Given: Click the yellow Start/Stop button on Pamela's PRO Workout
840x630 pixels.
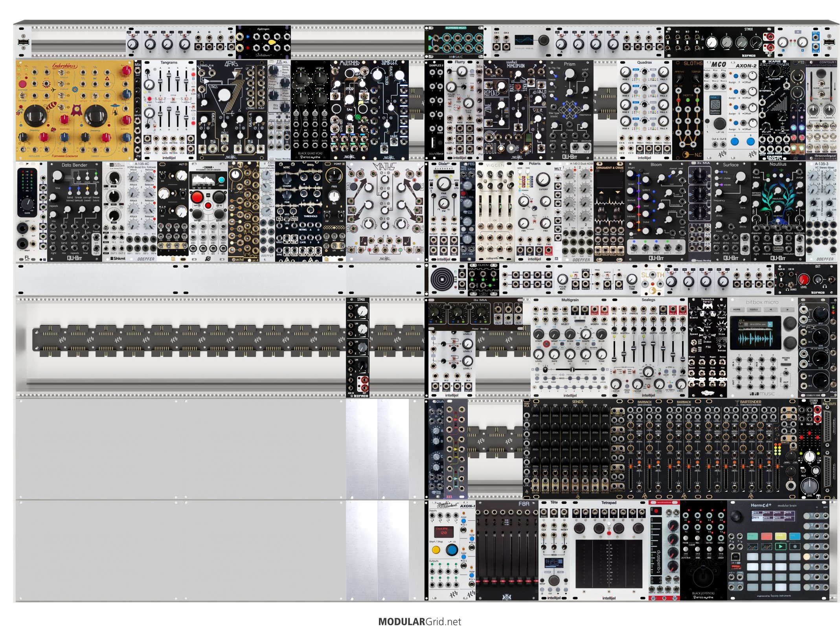Looking at the screenshot, I should pos(436,550).
